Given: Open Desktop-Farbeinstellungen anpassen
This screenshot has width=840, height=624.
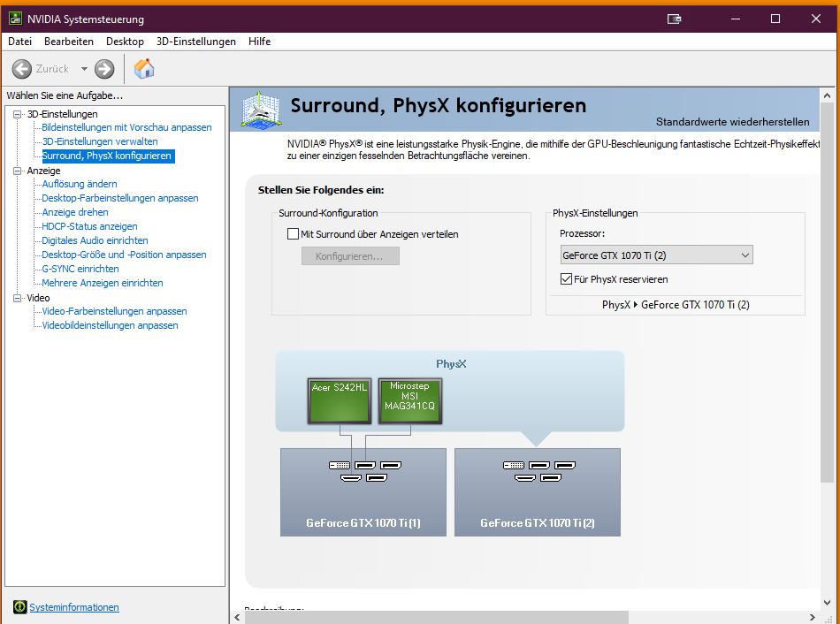Looking at the screenshot, I should 120,198.
